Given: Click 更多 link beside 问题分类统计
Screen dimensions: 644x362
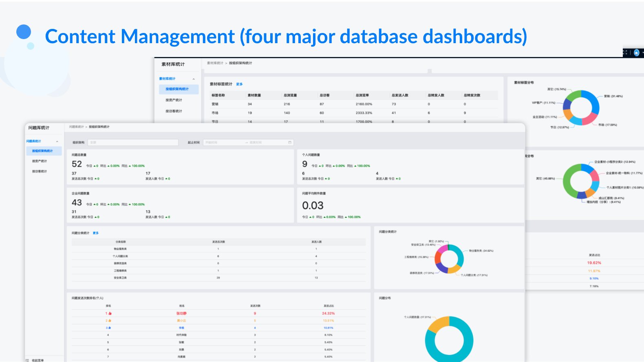Looking at the screenshot, I should tap(96, 233).
